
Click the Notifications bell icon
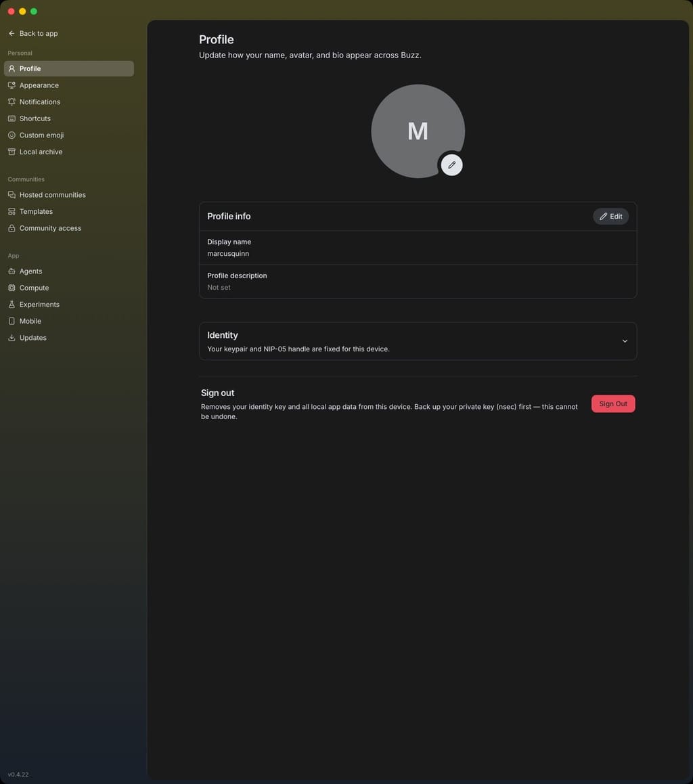click(x=12, y=102)
